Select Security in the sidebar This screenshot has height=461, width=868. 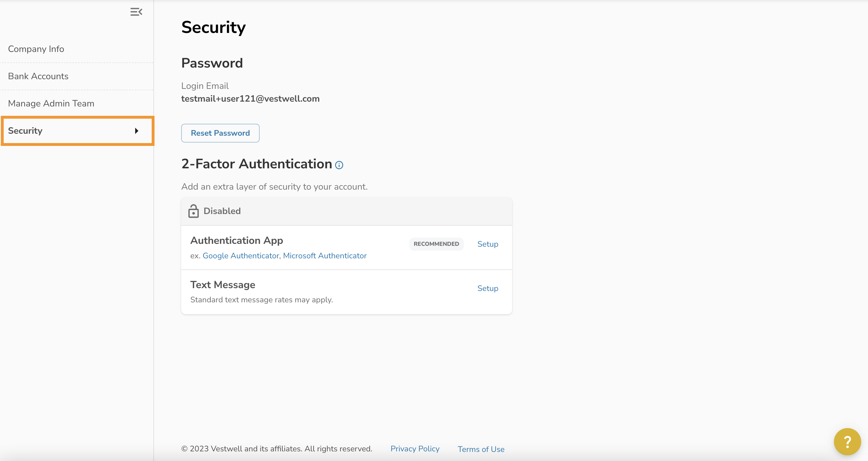point(78,131)
